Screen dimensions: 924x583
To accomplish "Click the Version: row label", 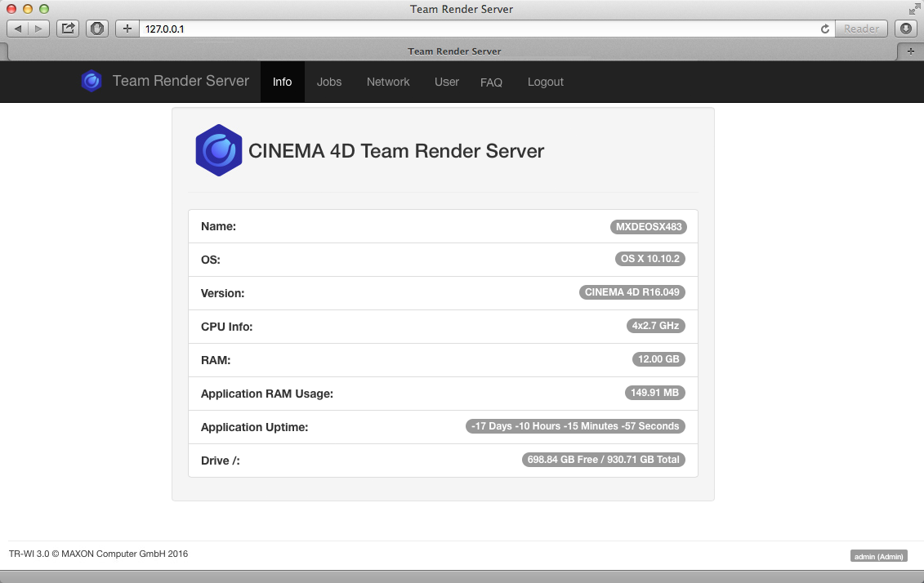I will 223,293.
